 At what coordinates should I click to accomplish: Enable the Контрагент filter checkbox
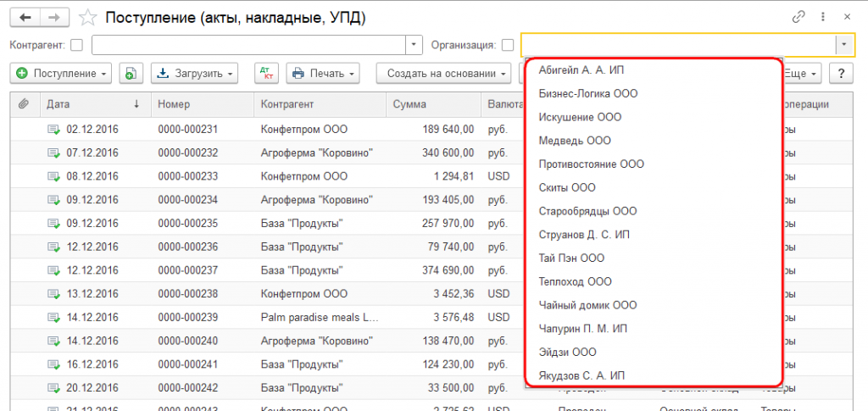pyautogui.click(x=77, y=46)
